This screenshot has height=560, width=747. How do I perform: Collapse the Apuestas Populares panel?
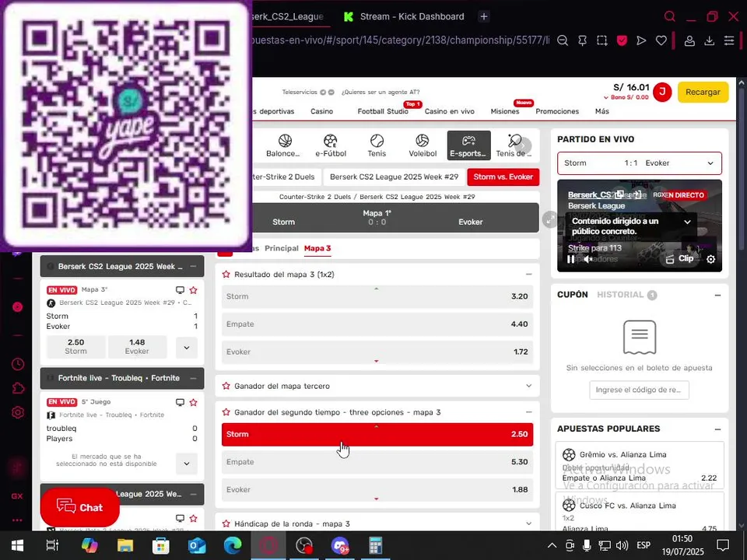[717, 429]
